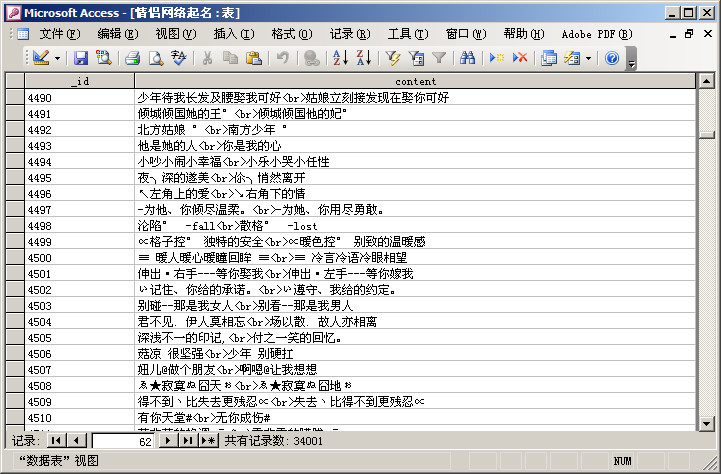Viewport: 721px width, 474px height.
Task: Open 工具(T) menu
Action: 408,34
